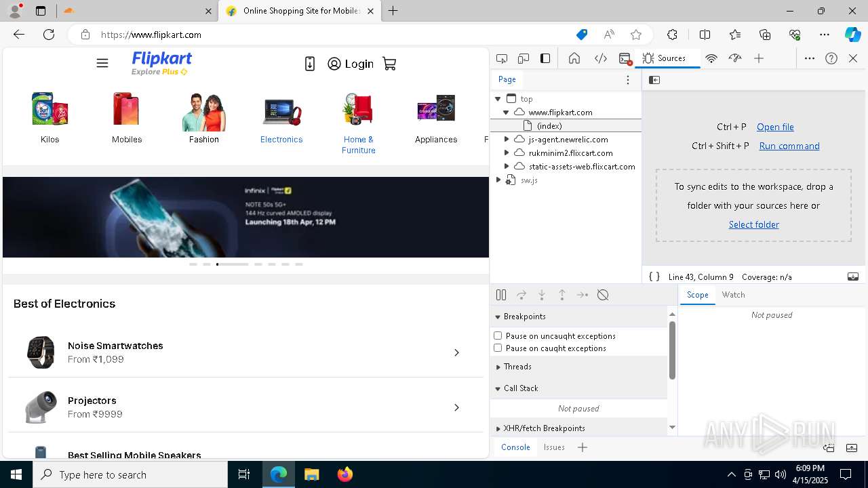Expand the sw.js tree node

coord(498,180)
